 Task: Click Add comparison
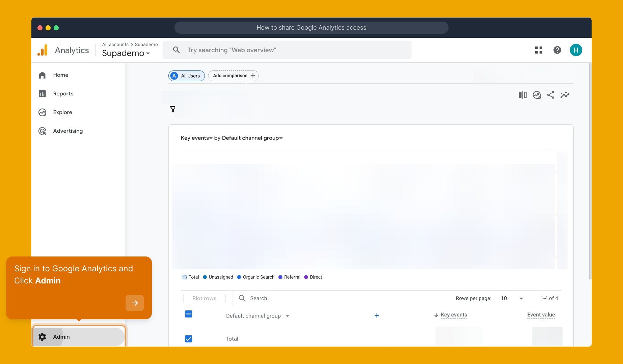click(233, 75)
